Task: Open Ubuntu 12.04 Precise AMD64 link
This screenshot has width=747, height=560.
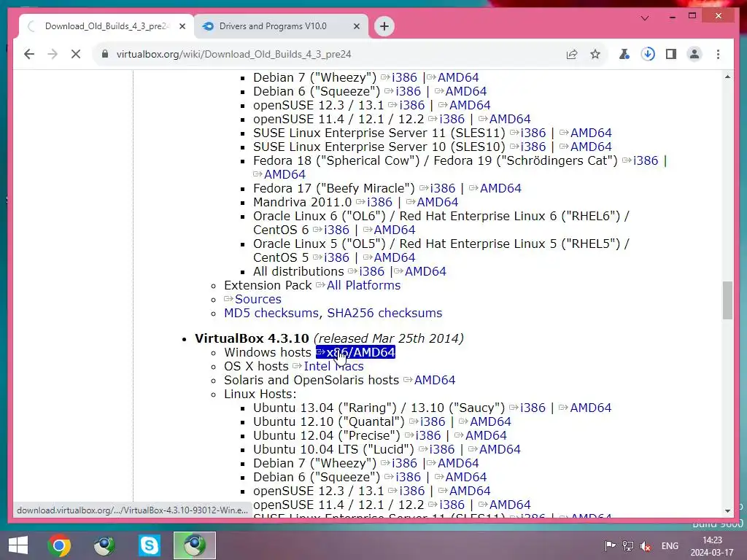Action: click(x=481, y=435)
